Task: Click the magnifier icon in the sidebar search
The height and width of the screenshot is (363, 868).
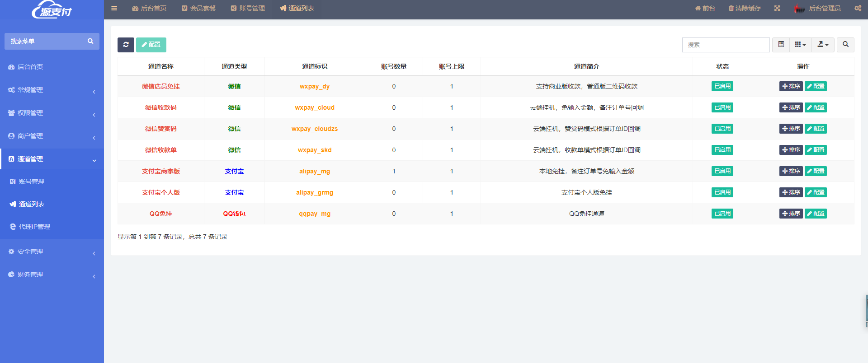Action: pyautogui.click(x=90, y=41)
